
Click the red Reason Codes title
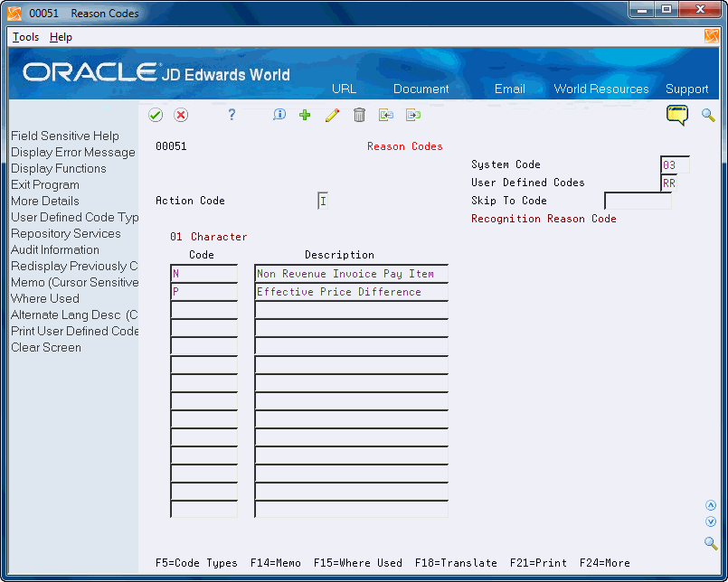click(405, 146)
